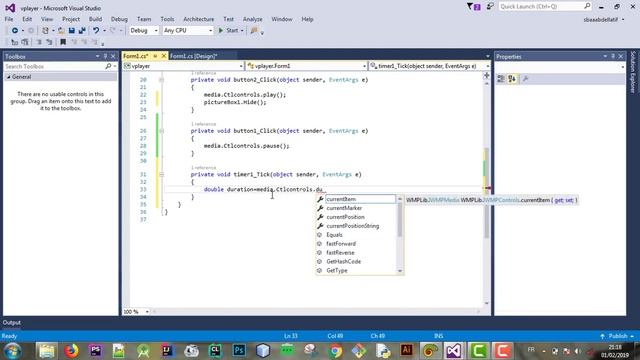Toggle bookmark with the bookmark icon
640x360 pixels.
click(63, 42)
